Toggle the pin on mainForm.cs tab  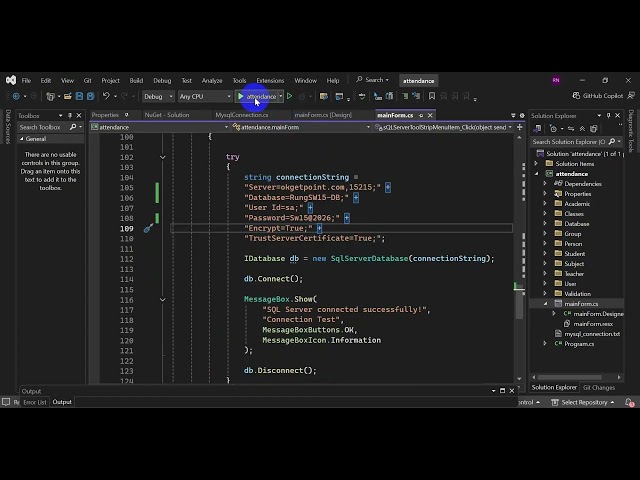pos(421,116)
